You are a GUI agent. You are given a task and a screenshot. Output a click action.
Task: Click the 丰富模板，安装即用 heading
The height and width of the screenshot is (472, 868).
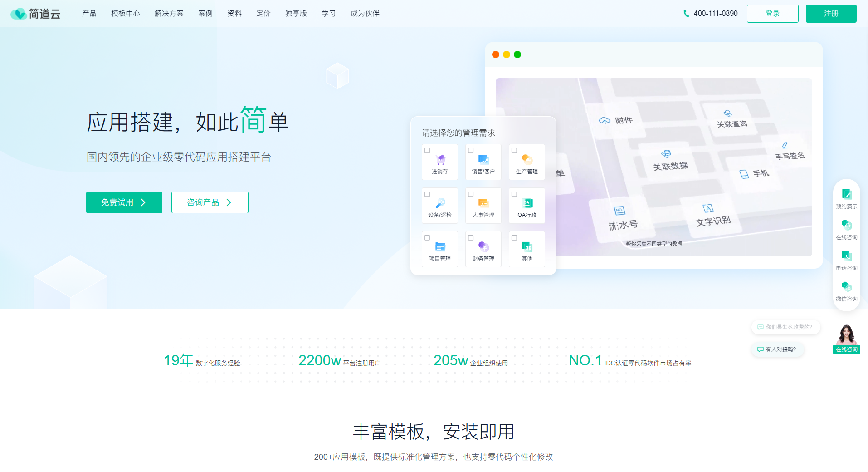434,432
